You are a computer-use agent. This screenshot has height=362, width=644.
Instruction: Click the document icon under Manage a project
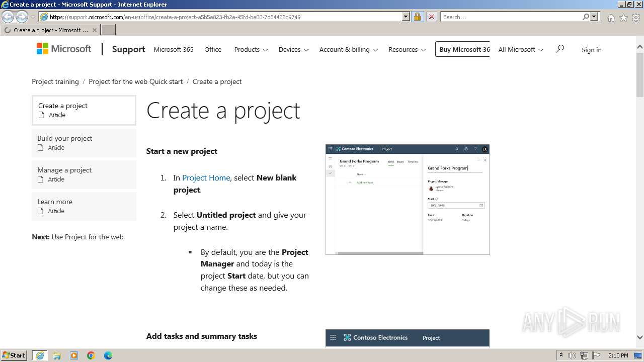(x=41, y=179)
